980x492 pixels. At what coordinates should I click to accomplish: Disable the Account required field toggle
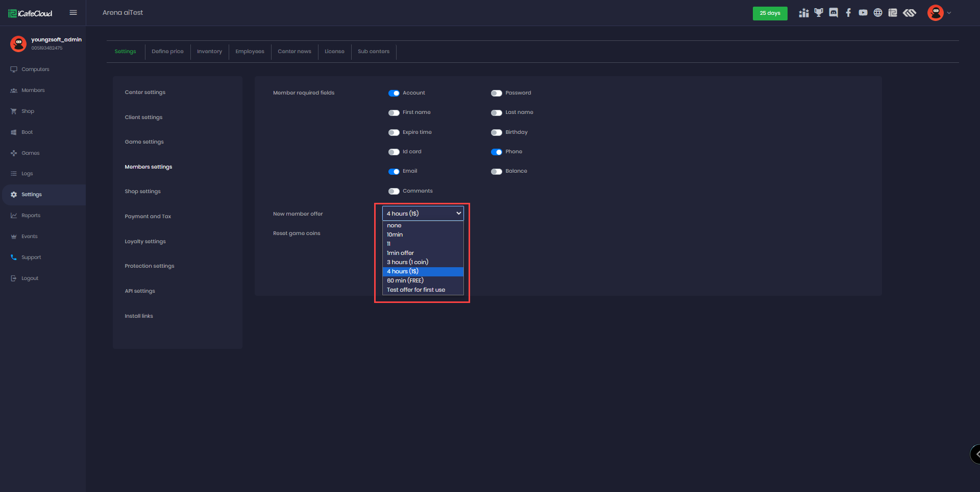pos(394,93)
